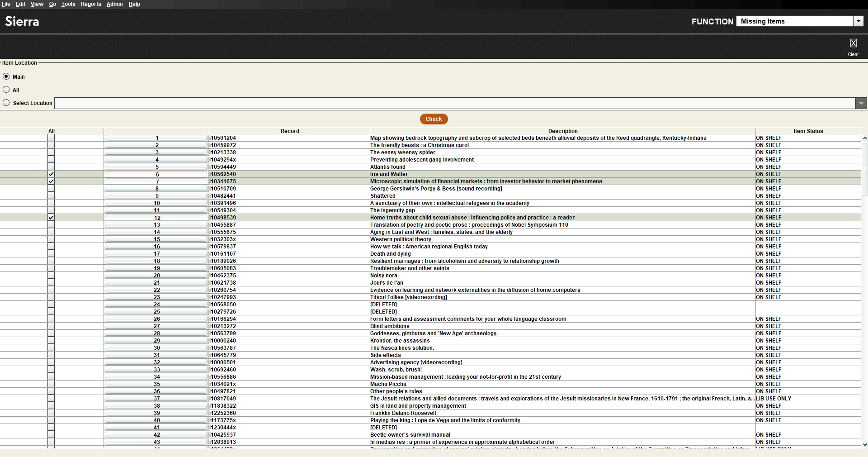Image resolution: width=868 pixels, height=457 pixels.
Task: Expand the Select Location dropdown arrow
Action: [x=861, y=104]
